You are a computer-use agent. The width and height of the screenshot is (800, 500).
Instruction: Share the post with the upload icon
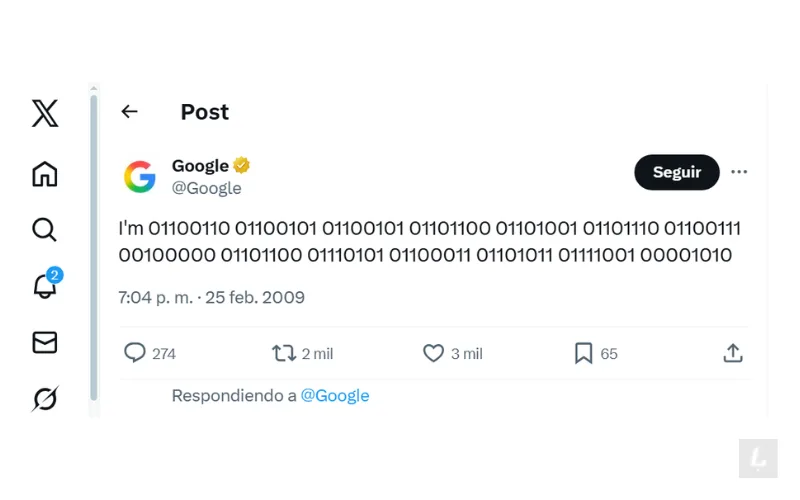733,353
